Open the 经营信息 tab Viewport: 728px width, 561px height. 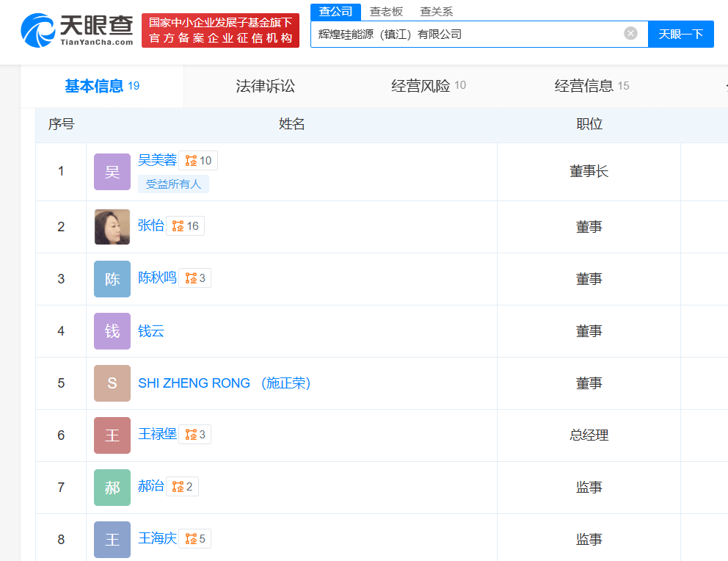tap(591, 86)
